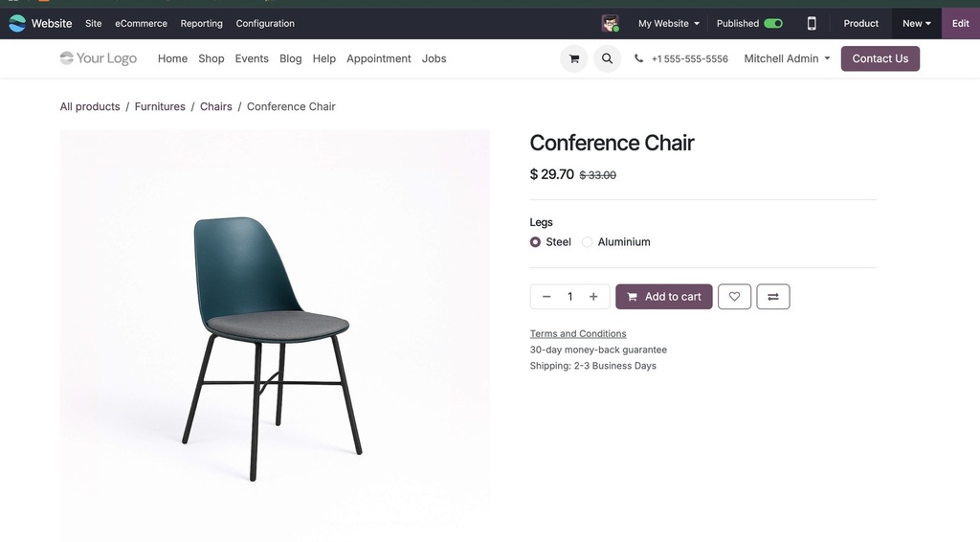Viewport: 980px width, 542px height.
Task: Open mobile preview phone icon
Action: point(812,24)
